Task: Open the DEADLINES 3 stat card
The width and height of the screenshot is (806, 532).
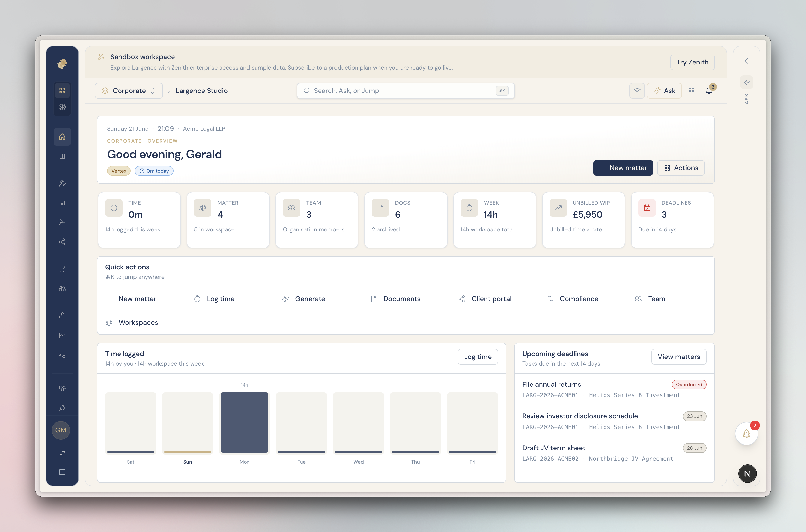Action: pyautogui.click(x=672, y=220)
